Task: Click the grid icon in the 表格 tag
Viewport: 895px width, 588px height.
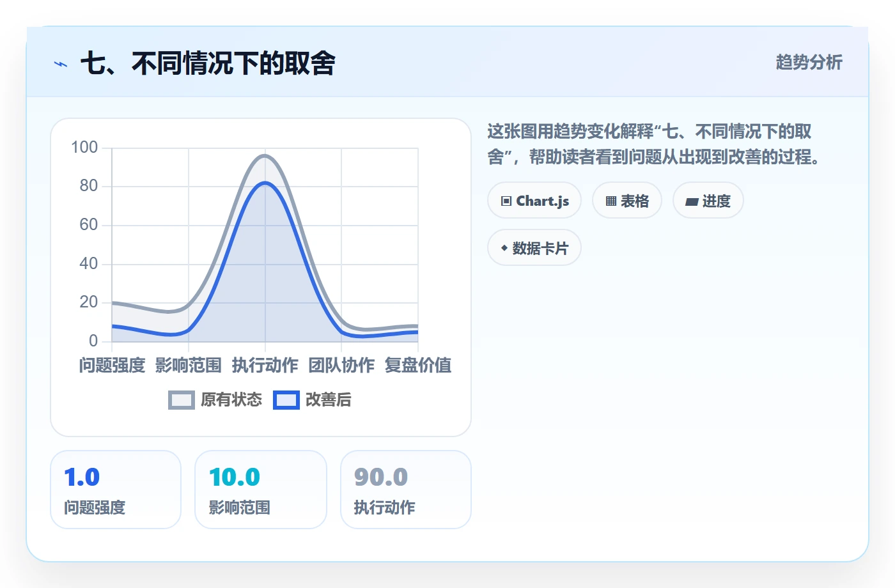Action: tap(611, 201)
